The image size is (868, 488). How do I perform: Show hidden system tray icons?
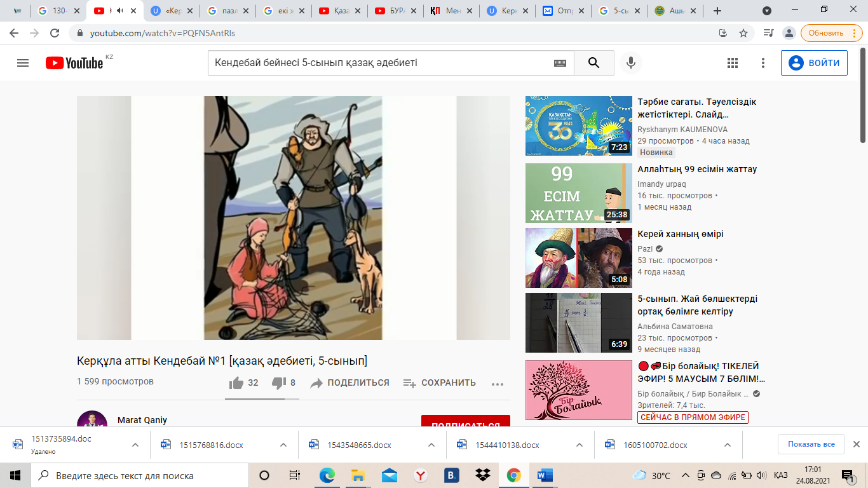685,475
